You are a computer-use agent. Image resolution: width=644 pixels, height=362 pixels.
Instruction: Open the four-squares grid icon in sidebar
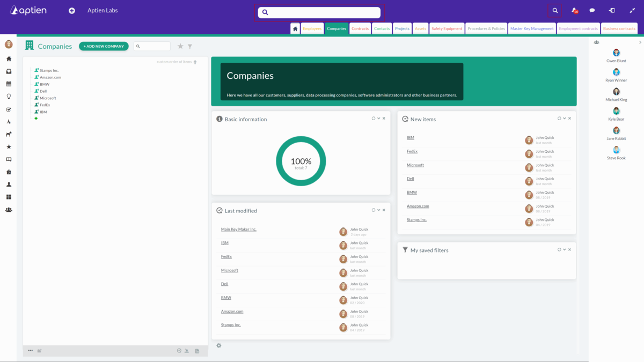(x=9, y=197)
